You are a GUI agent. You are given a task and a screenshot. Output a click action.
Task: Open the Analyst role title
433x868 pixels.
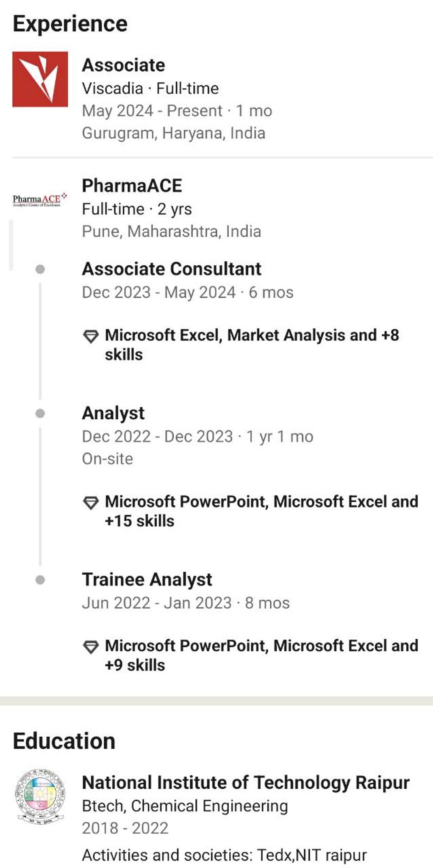tap(113, 413)
